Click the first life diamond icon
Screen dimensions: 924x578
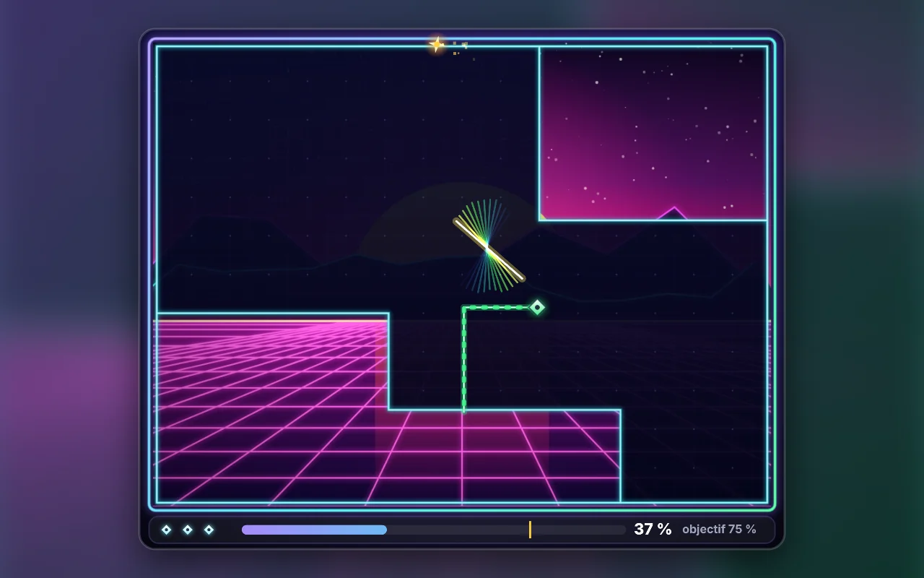166,530
